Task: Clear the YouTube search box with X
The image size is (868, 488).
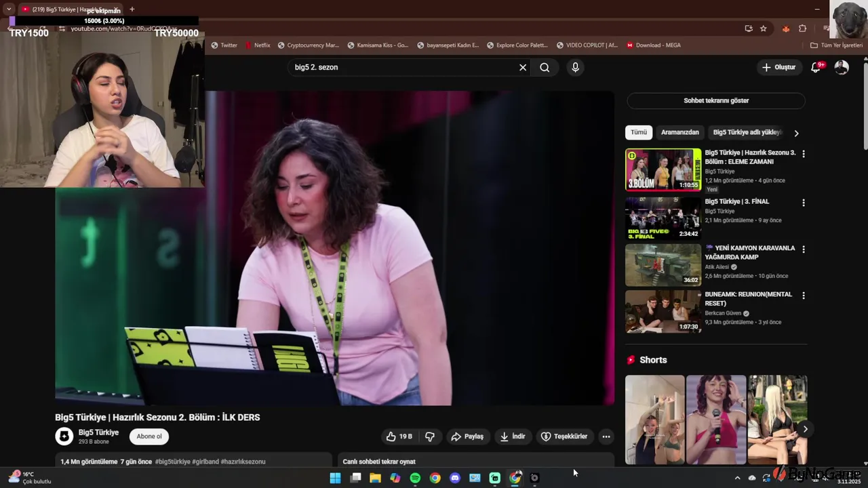Action: [x=523, y=67]
